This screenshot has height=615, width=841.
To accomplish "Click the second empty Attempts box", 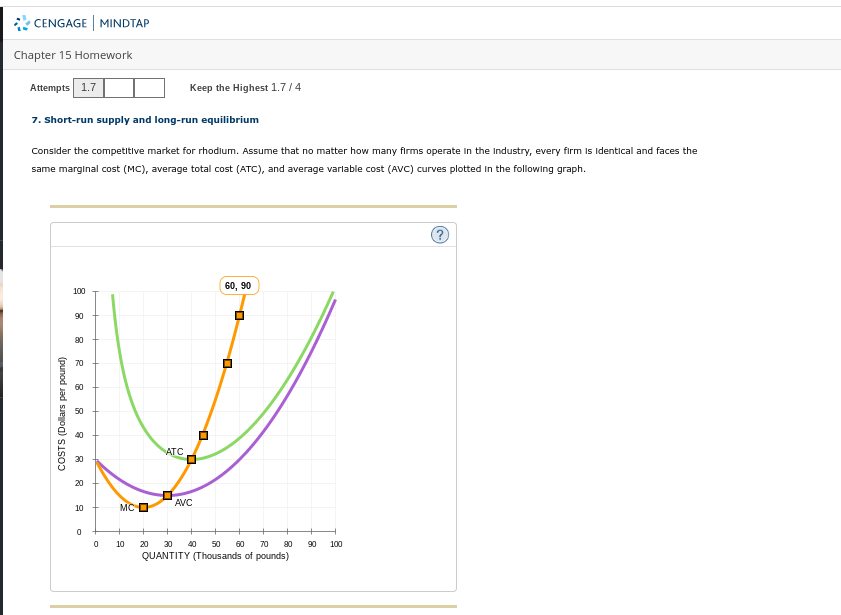I will (x=147, y=87).
